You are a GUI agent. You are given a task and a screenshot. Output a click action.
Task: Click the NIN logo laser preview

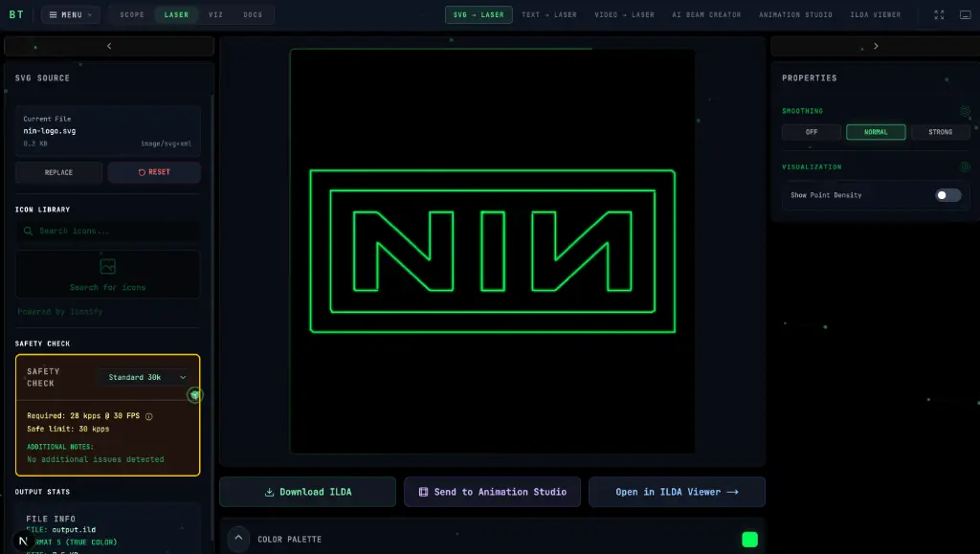pos(493,251)
